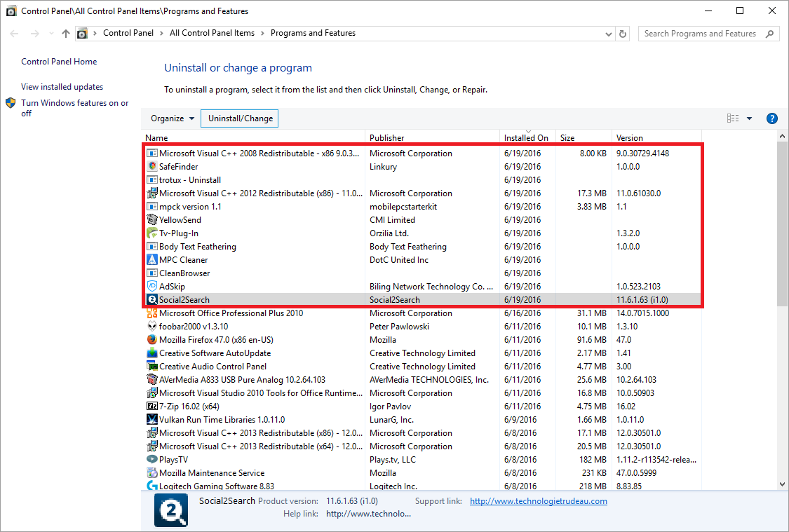The width and height of the screenshot is (789, 532).
Task: Select Microsoft Visual Studio 2010 Tools row
Action: [x=422, y=393]
